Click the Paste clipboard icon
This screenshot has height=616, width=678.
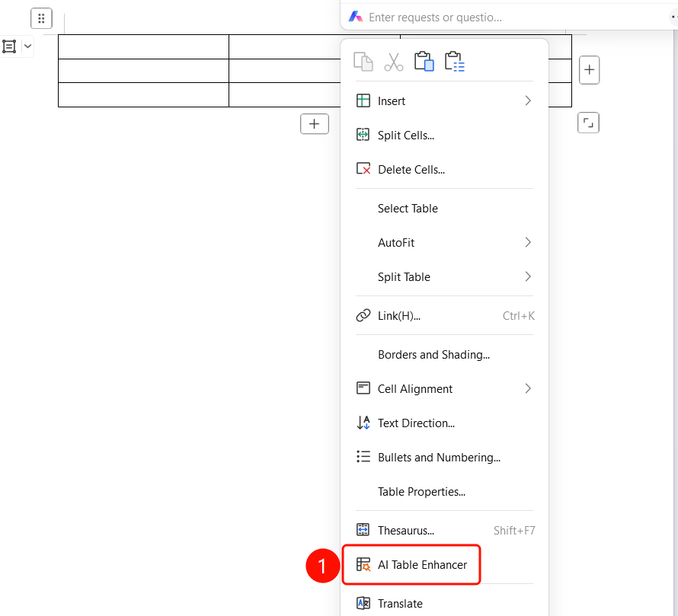coord(424,62)
